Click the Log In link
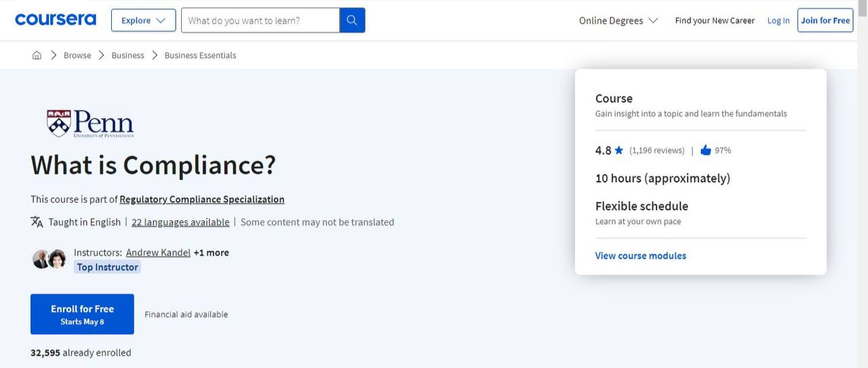The height and width of the screenshot is (368, 868). 778,20
